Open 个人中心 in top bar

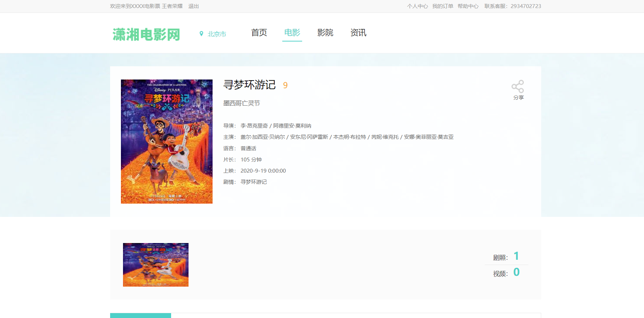(x=417, y=6)
